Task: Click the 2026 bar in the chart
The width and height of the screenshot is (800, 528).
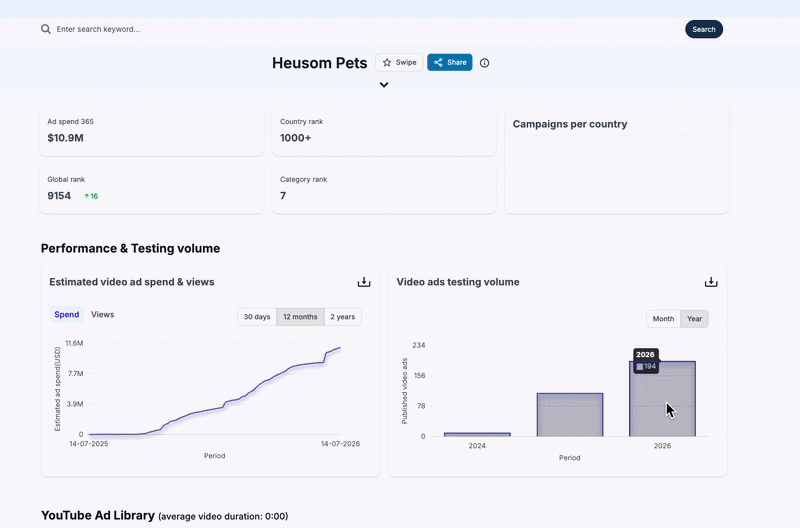Action: coord(662,399)
